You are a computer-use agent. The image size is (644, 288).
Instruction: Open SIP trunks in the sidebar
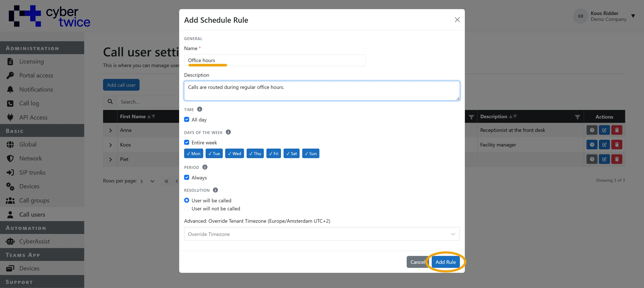click(x=42, y=172)
